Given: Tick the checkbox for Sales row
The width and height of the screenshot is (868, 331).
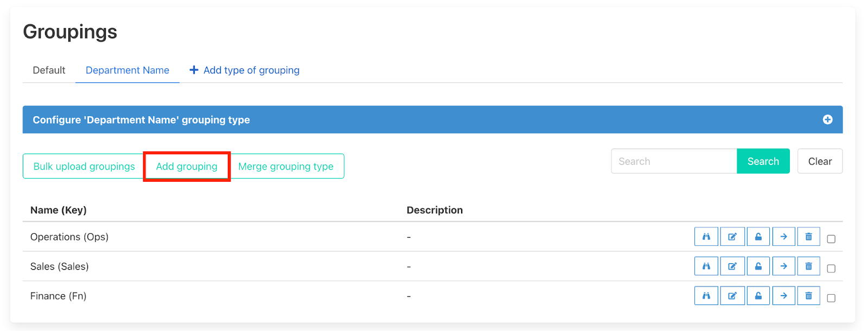Looking at the screenshot, I should point(831,269).
